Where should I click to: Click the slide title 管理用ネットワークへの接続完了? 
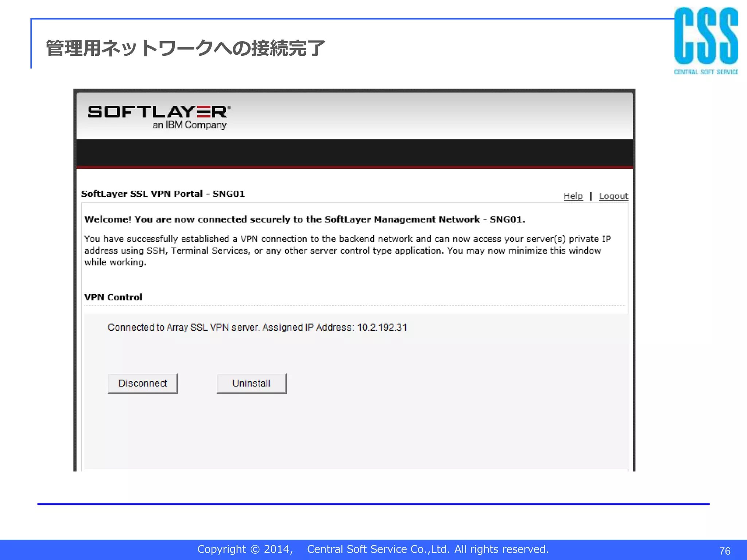click(x=185, y=48)
